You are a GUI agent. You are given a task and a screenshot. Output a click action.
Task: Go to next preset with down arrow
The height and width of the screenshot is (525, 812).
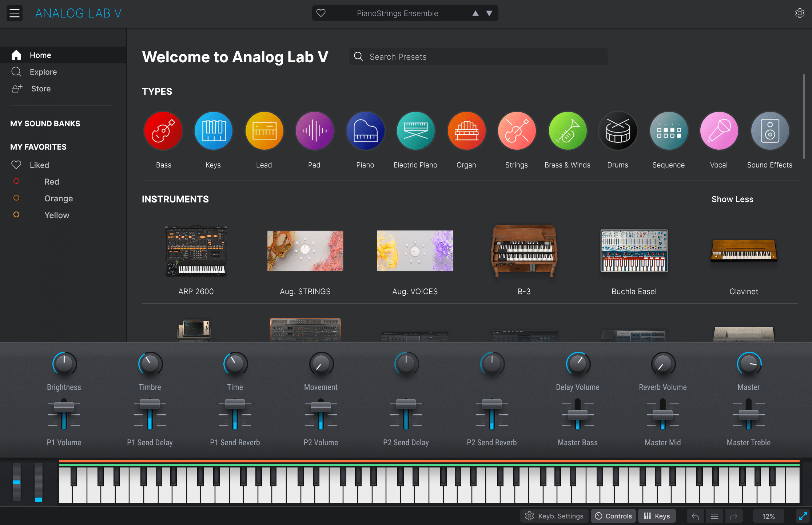pos(489,13)
